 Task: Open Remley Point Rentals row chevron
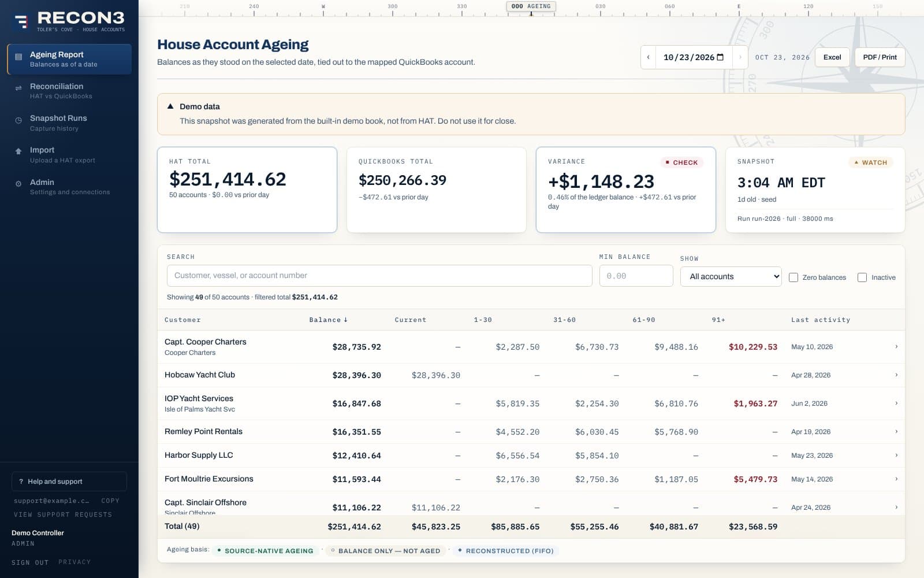896,432
